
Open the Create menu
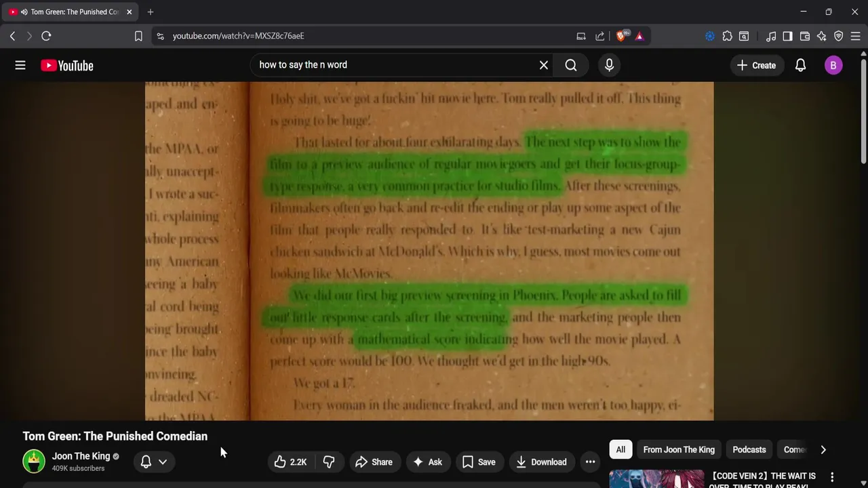pos(756,65)
